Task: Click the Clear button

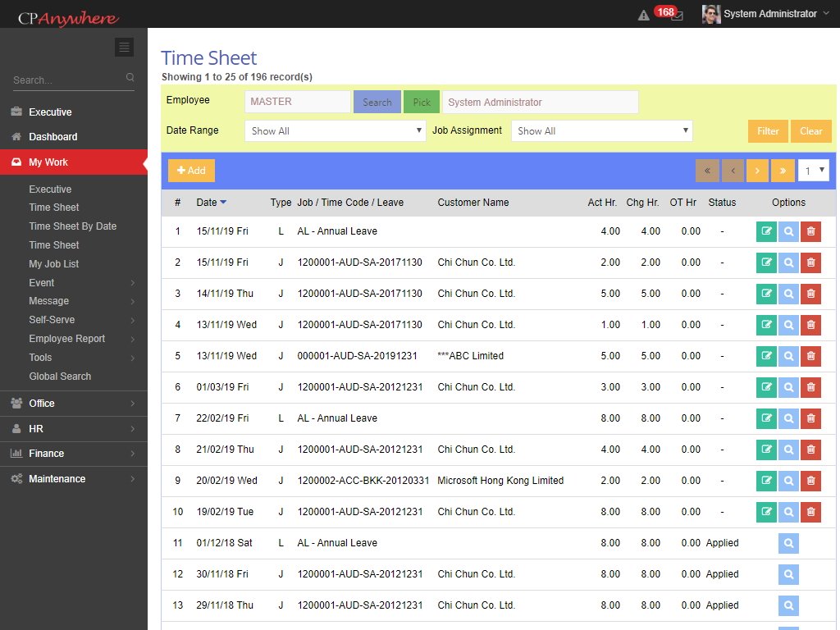Action: pyautogui.click(x=810, y=131)
